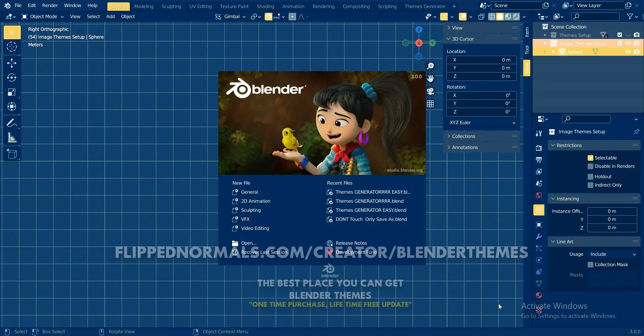Open the Tool properties tab icon
The image size is (644, 336).
539,133
